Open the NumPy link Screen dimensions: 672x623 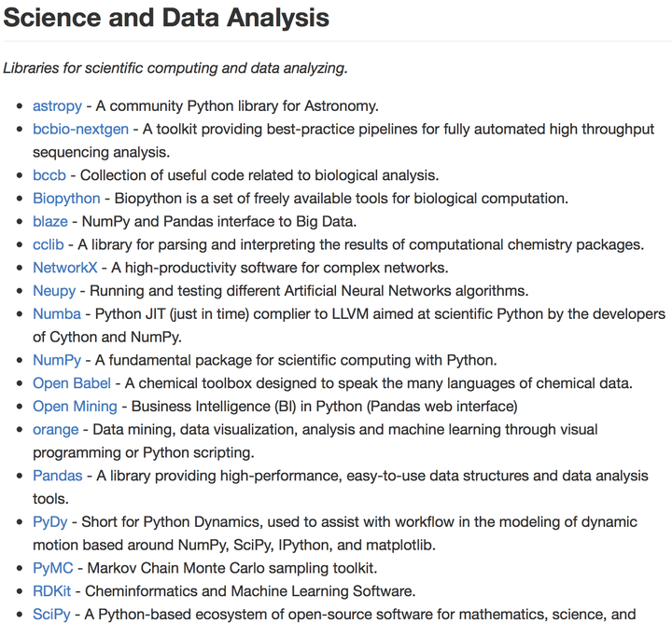57,360
